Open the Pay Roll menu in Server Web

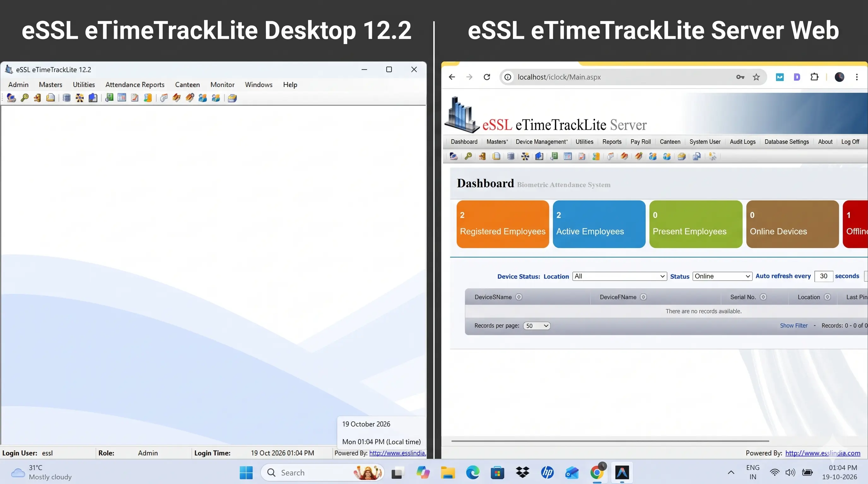641,142
